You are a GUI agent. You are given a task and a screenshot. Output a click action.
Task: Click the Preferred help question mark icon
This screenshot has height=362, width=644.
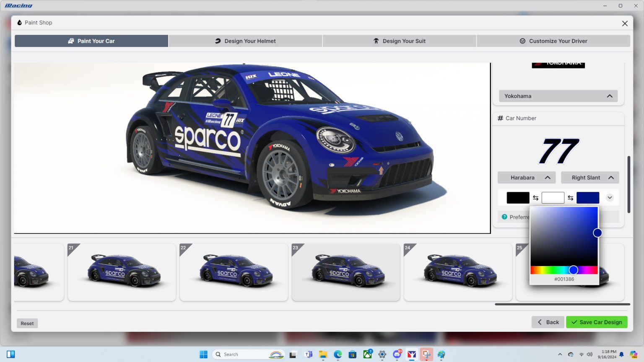click(504, 217)
